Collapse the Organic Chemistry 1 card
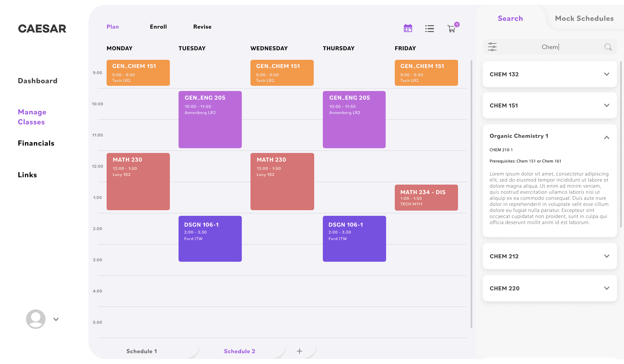 click(x=606, y=137)
